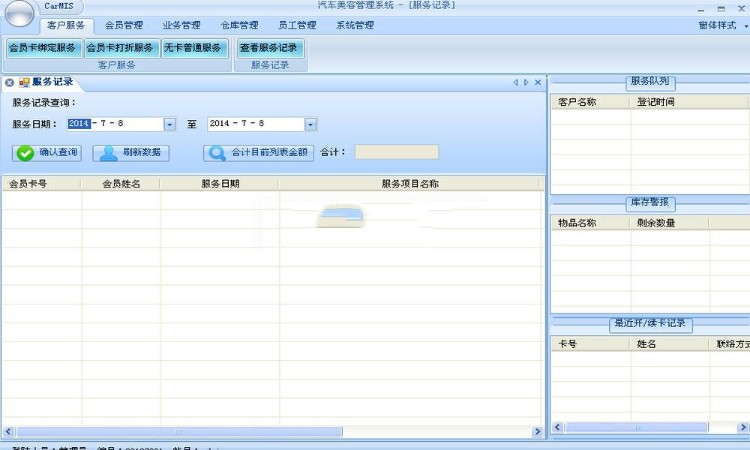Screen dimensions: 750x450
Task: Sort by the 服务项目名称 column header
Action: 410,184
